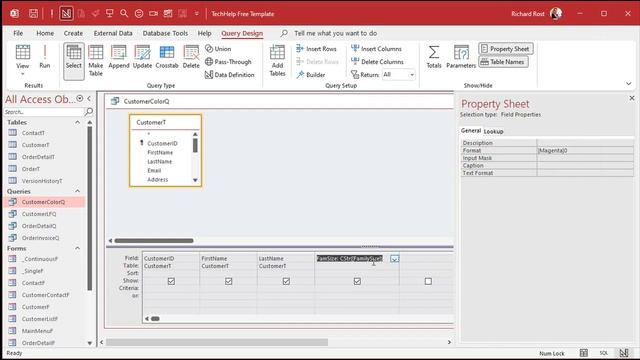The height and width of the screenshot is (360, 640).
Task: Toggle the Table Names button
Action: tap(503, 62)
